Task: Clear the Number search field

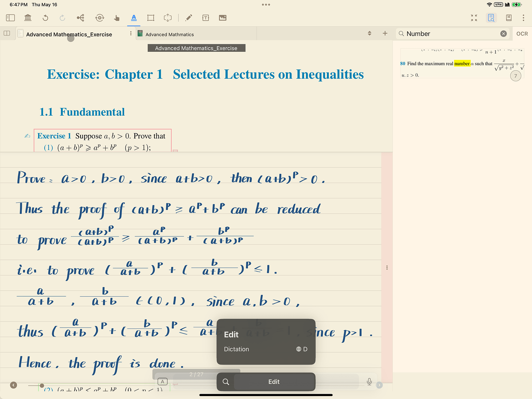Action: tap(504, 34)
